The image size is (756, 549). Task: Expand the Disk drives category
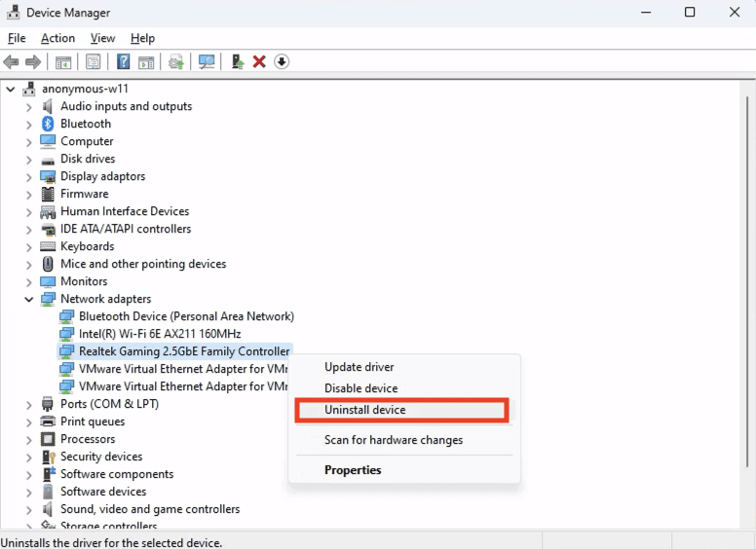pyautogui.click(x=29, y=160)
